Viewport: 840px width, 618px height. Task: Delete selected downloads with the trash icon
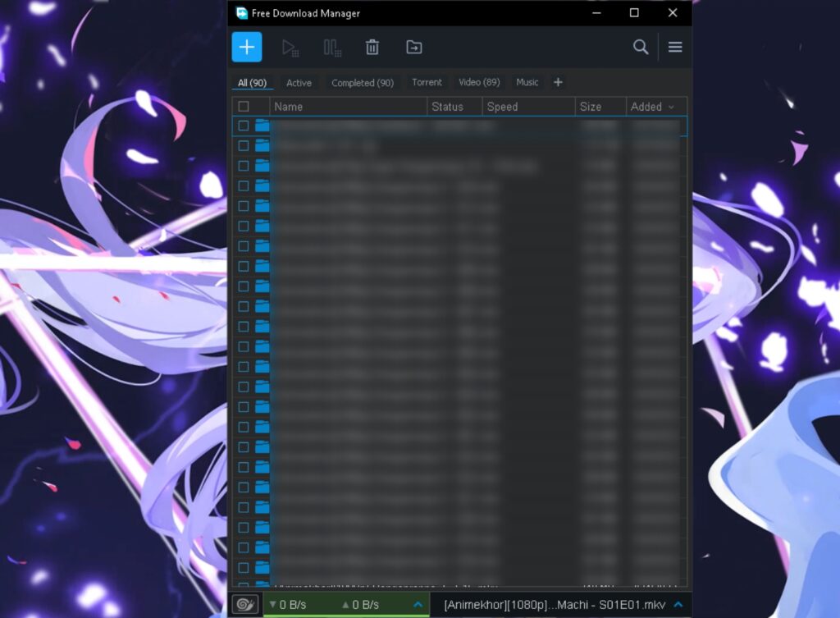[x=372, y=47]
